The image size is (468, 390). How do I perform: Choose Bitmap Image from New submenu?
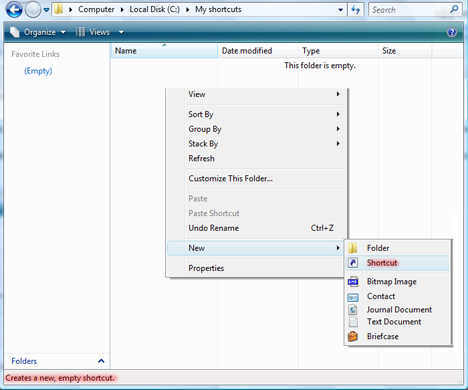coord(398,282)
